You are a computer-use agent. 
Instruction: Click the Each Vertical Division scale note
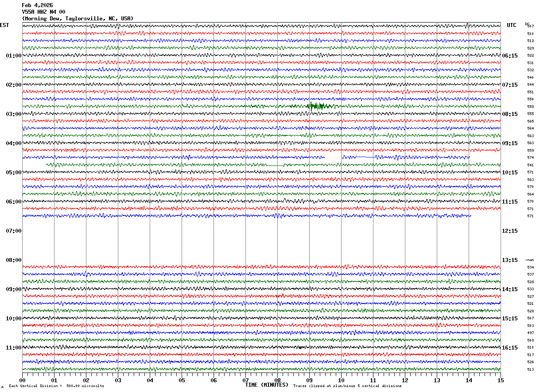click(x=56, y=386)
